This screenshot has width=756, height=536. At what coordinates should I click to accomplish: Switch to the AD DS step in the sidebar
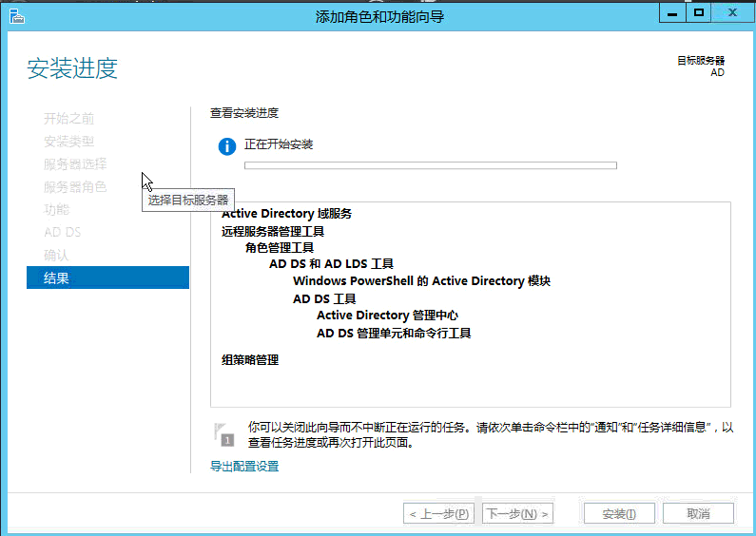coord(63,233)
